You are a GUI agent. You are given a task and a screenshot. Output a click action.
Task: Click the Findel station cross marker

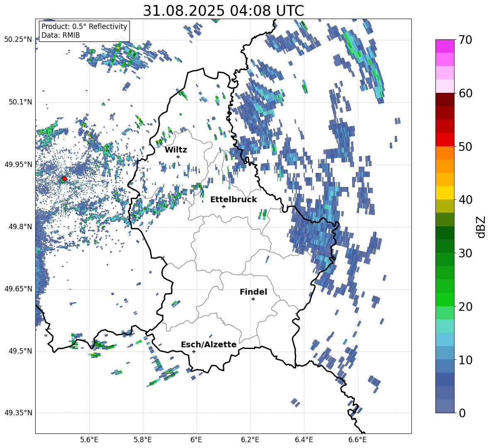(x=253, y=299)
